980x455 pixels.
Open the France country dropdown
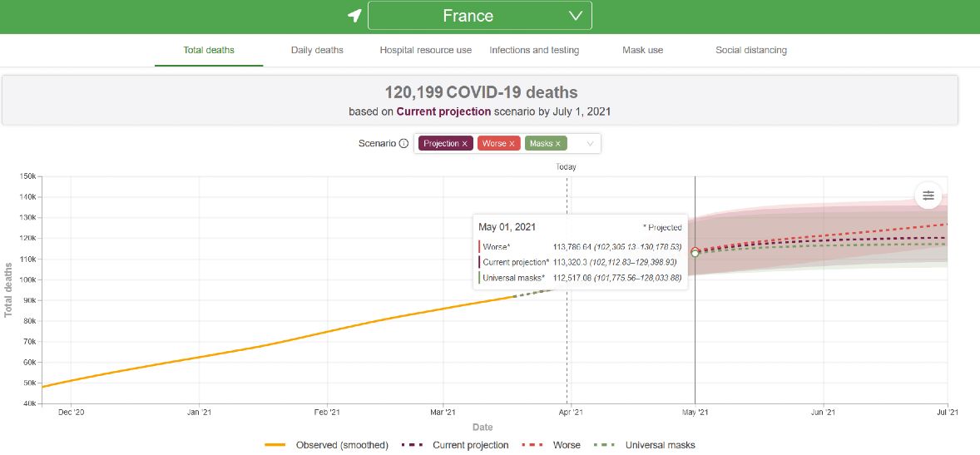pyautogui.click(x=479, y=16)
